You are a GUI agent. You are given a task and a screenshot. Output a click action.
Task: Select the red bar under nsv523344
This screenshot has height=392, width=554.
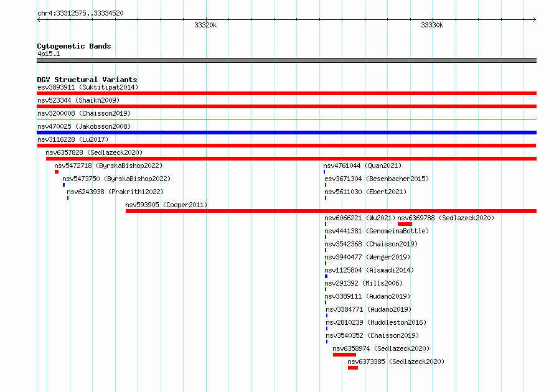[x=286, y=106]
